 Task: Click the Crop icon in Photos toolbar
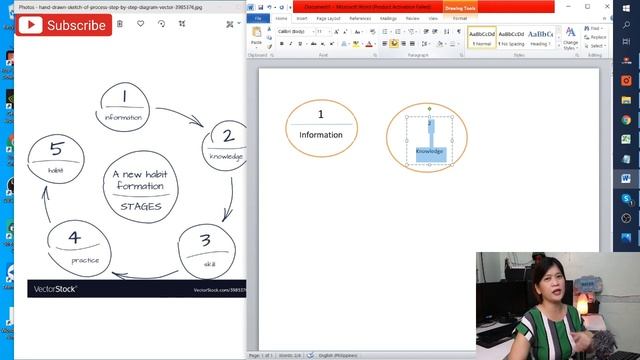(x=182, y=24)
